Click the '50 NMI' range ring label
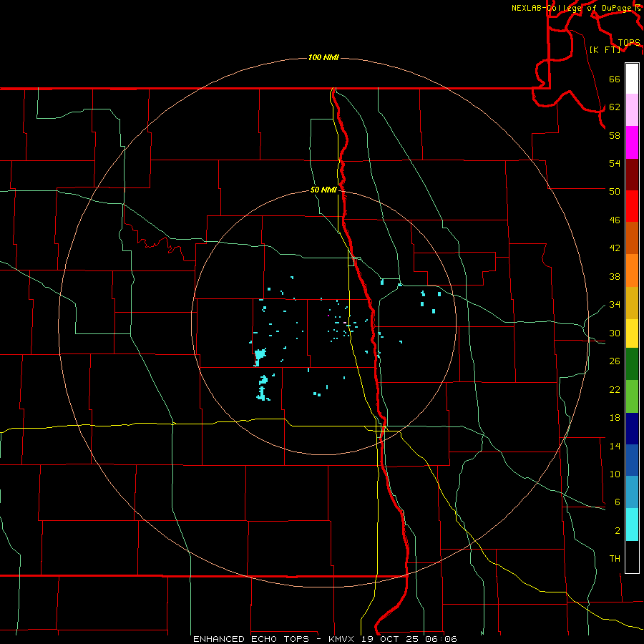The image size is (644, 644). [323, 190]
